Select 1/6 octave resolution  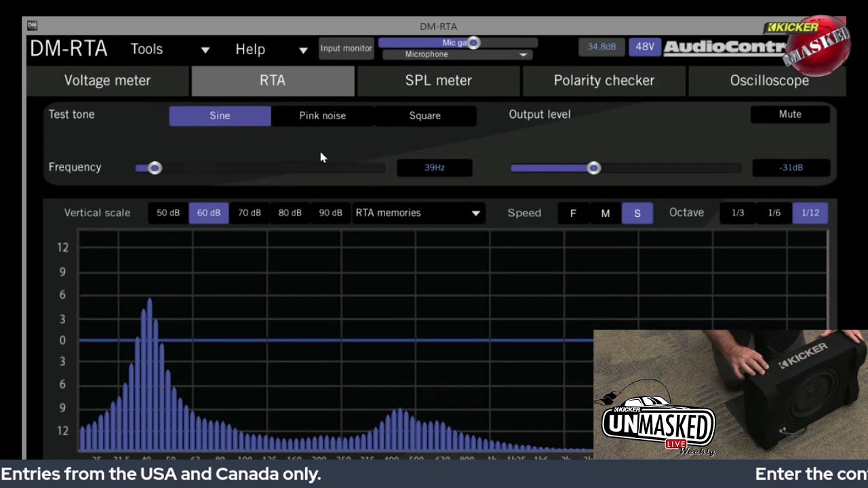click(774, 213)
